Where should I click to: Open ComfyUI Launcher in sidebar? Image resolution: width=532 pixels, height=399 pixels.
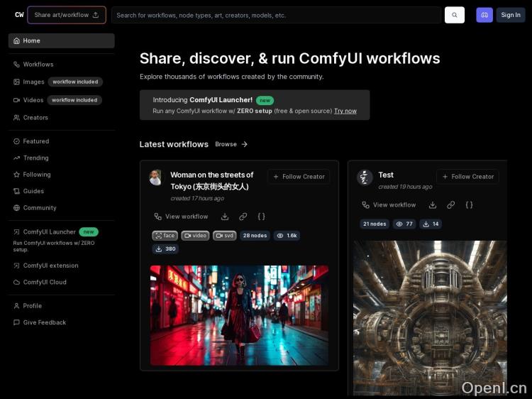49,232
